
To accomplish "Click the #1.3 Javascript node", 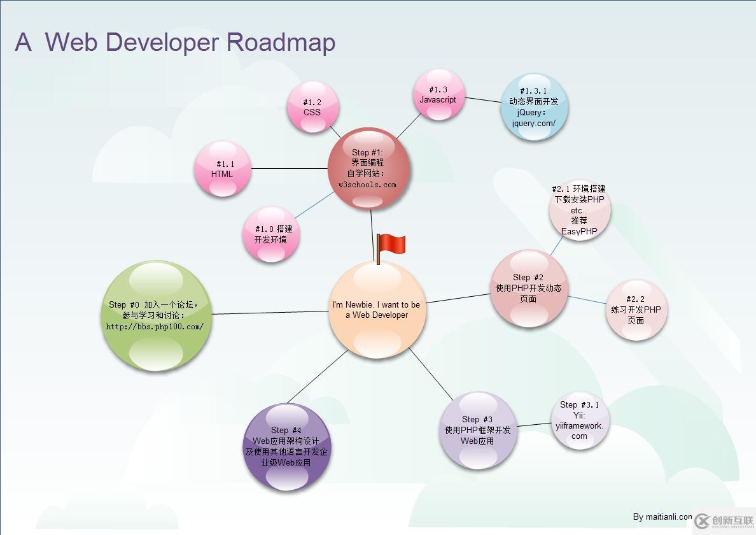I will [438, 96].
